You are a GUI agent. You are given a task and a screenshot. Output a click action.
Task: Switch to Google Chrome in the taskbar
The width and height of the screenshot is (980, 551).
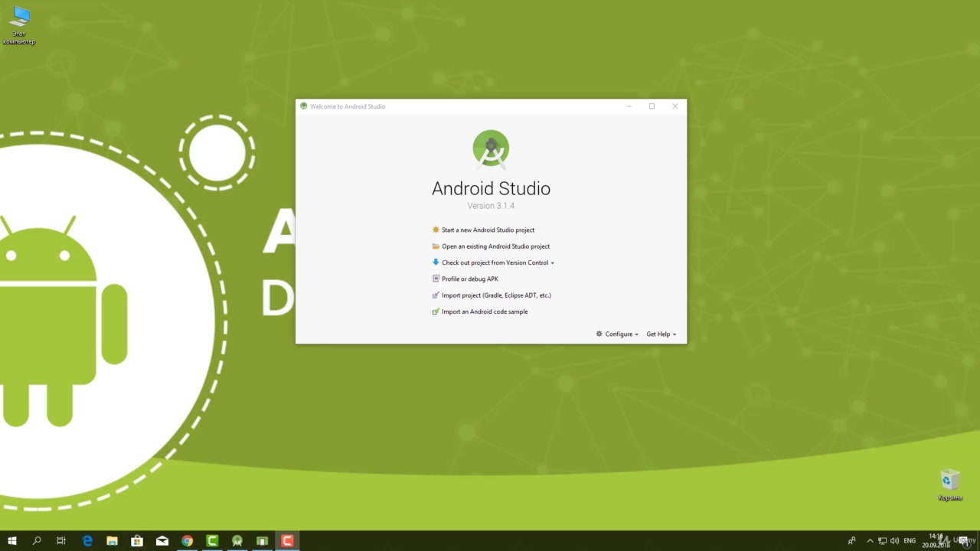coord(187,541)
